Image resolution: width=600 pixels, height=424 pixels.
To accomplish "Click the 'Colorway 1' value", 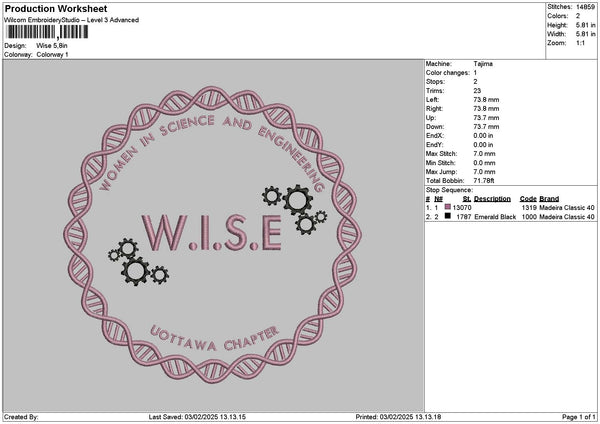I will pyautogui.click(x=52, y=55).
